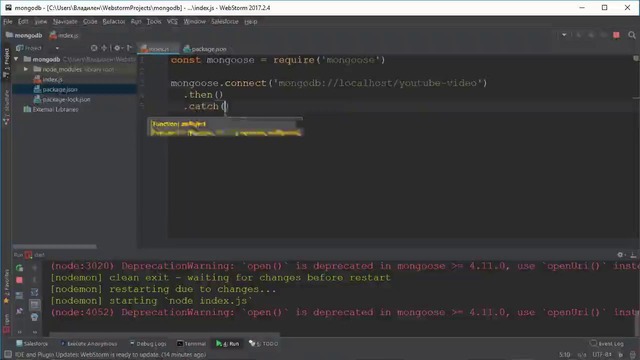Click the red stop icon in Run panel
The height and width of the screenshot is (360, 640).
pyautogui.click(x=19, y=280)
